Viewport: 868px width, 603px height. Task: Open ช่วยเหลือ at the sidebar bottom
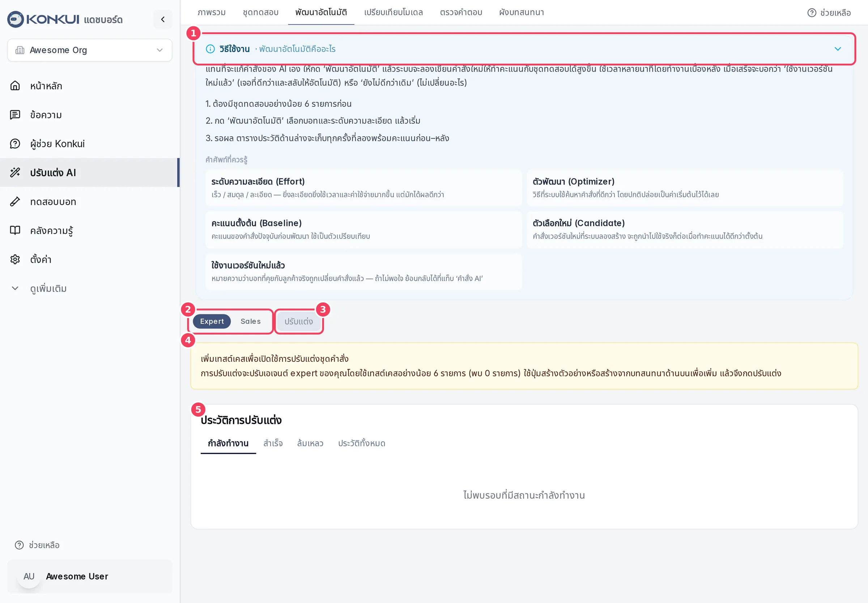pyautogui.click(x=37, y=545)
